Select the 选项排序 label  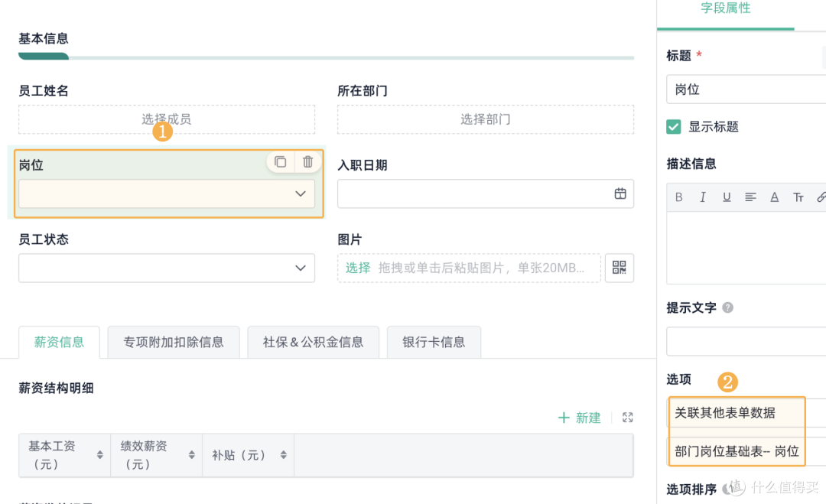coord(691,489)
